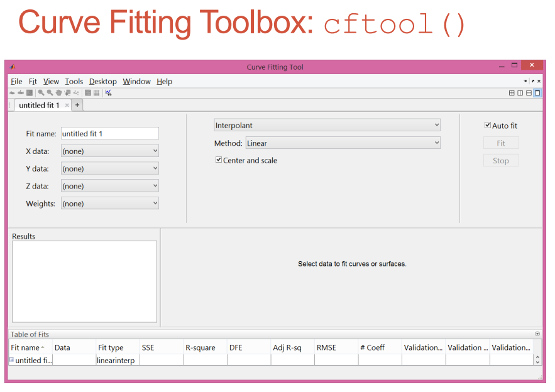Activate the data cursor tool
This screenshot has width=555, height=392.
coord(67,93)
